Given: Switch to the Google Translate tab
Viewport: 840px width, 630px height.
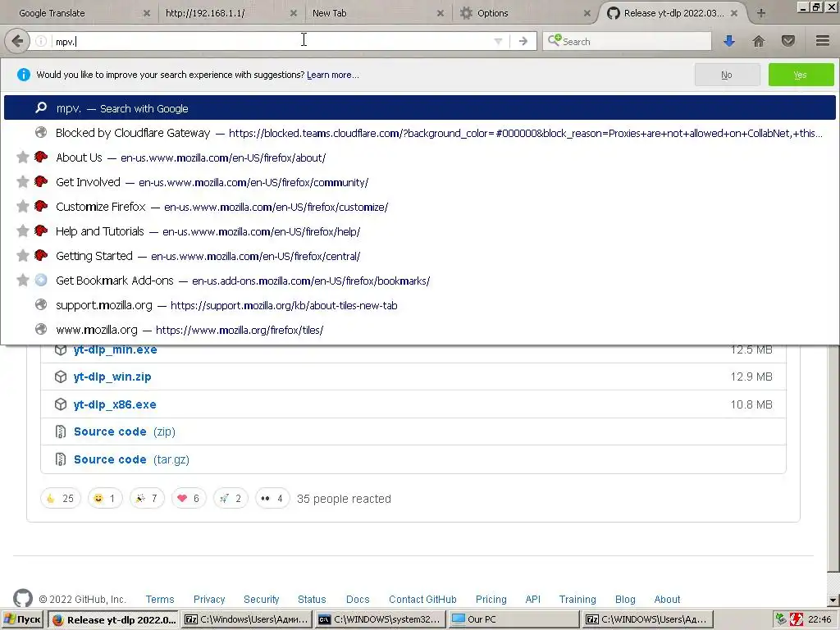Looking at the screenshot, I should point(79,13).
